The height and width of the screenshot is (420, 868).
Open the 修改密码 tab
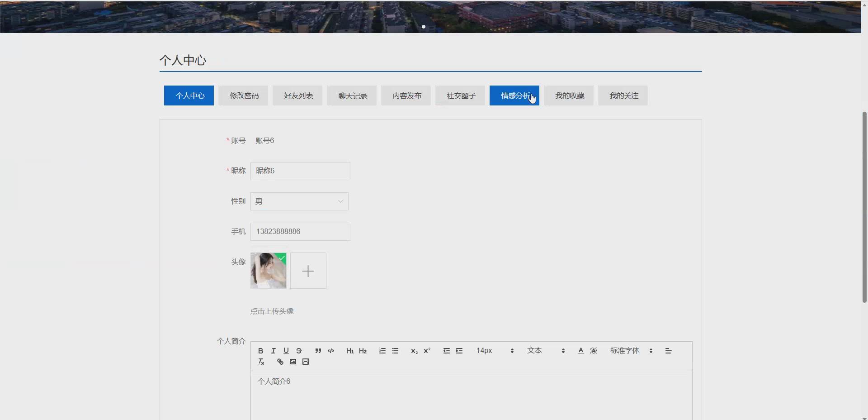(243, 95)
